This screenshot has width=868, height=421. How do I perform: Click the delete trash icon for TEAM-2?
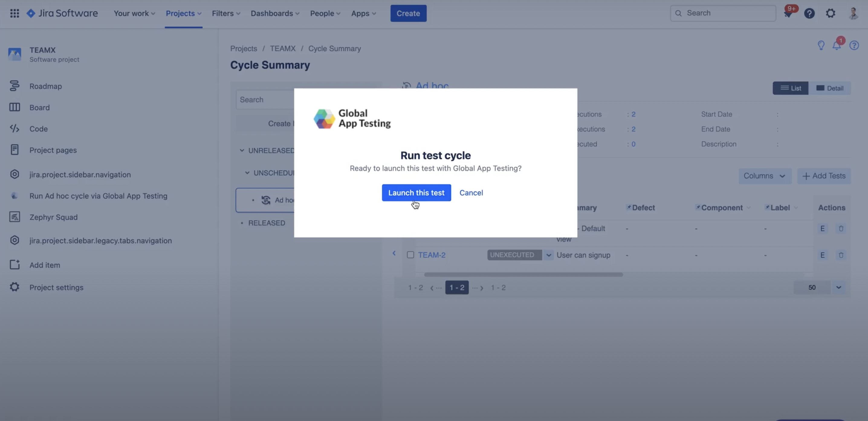[x=841, y=255]
